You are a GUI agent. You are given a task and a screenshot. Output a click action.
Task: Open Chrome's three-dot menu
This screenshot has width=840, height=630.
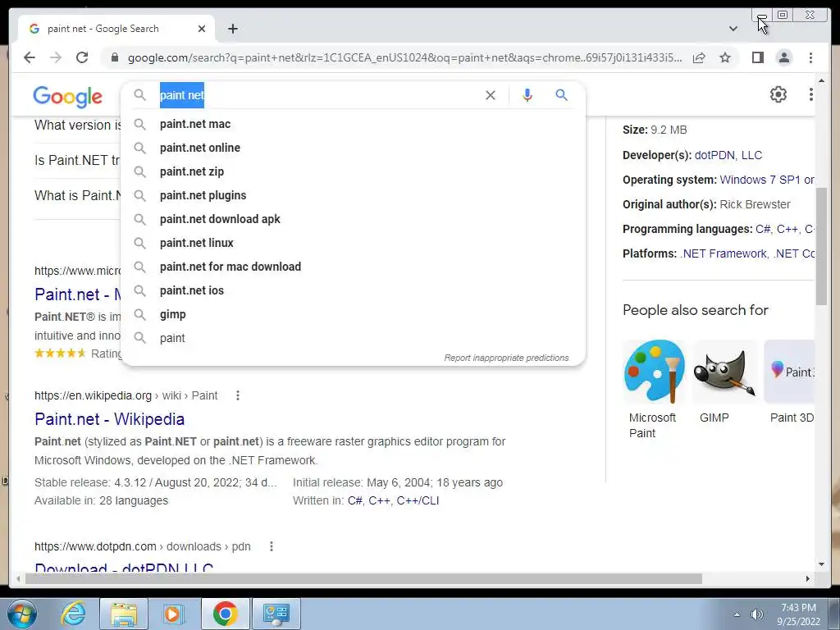point(810,57)
